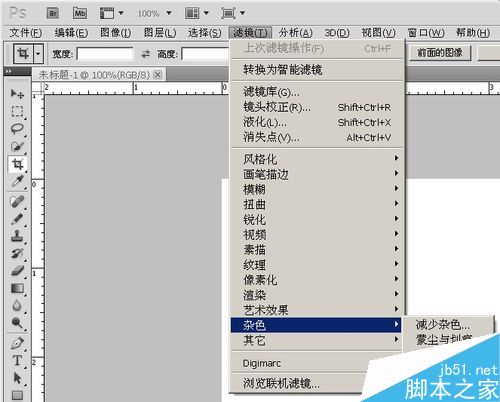The image size is (500, 402).
Task: Close the 未标题-1 document tab
Action: pyautogui.click(x=158, y=74)
